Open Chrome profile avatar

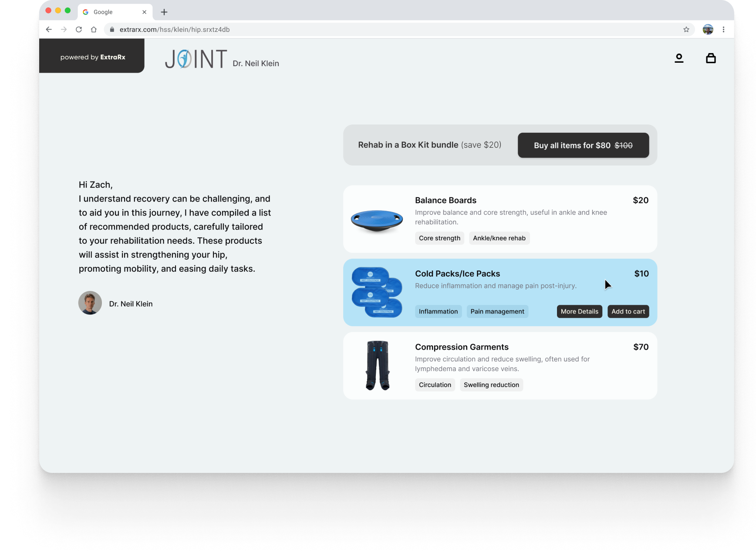point(708,30)
